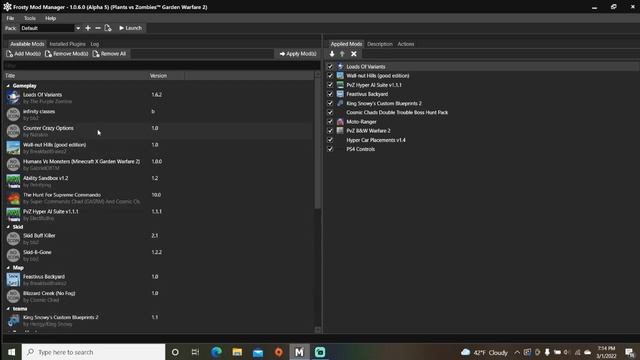Viewport: 640px width, 360px height.
Task: Click Feastivus Backyard icon in available list
Action: (13, 280)
